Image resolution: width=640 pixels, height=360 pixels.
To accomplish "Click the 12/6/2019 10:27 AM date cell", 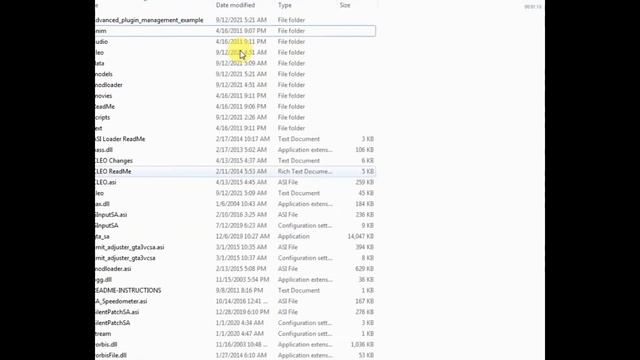I will (242, 236).
